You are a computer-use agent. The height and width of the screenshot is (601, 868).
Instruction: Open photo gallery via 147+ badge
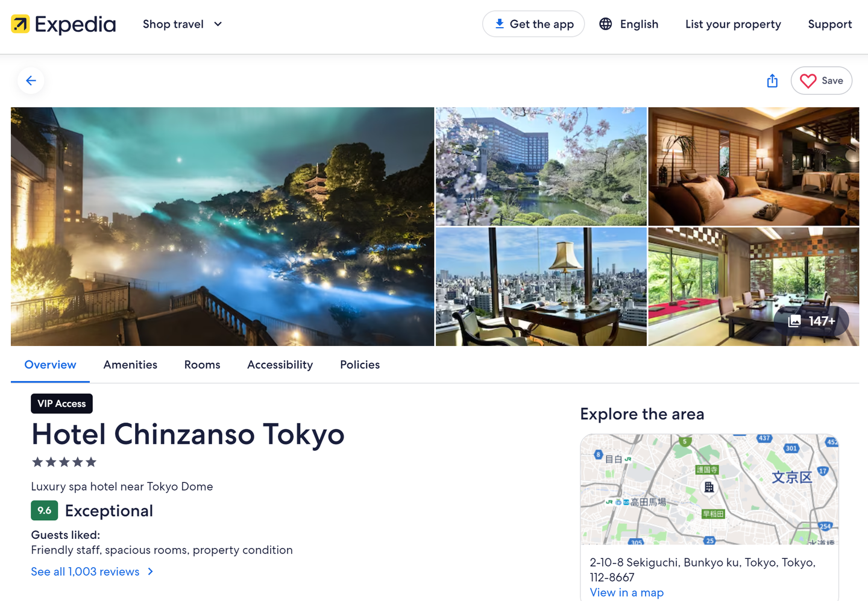[x=812, y=321]
